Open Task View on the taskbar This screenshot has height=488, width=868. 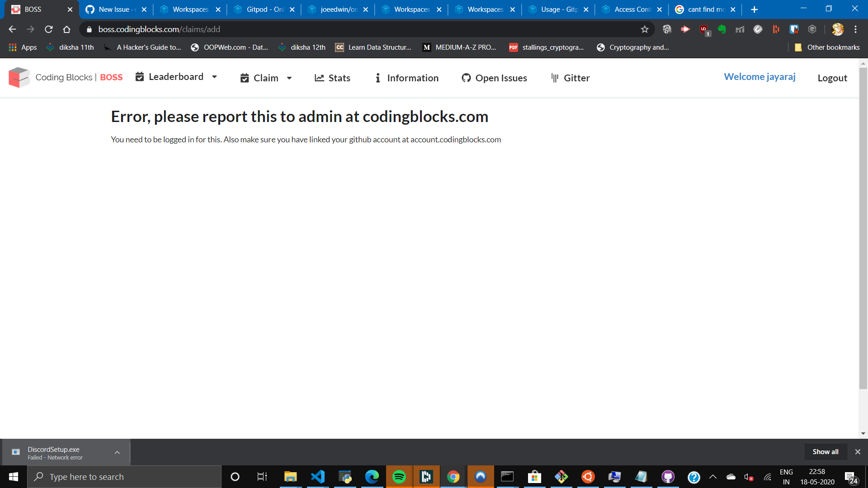coord(262,477)
